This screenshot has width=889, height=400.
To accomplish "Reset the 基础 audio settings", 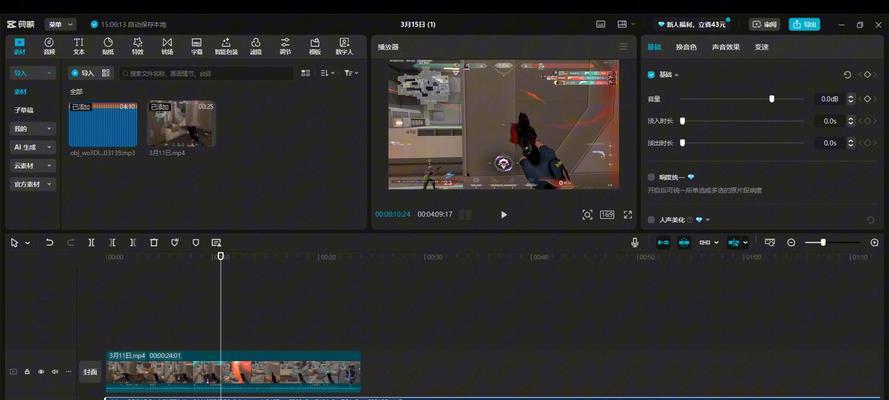I will [x=847, y=75].
